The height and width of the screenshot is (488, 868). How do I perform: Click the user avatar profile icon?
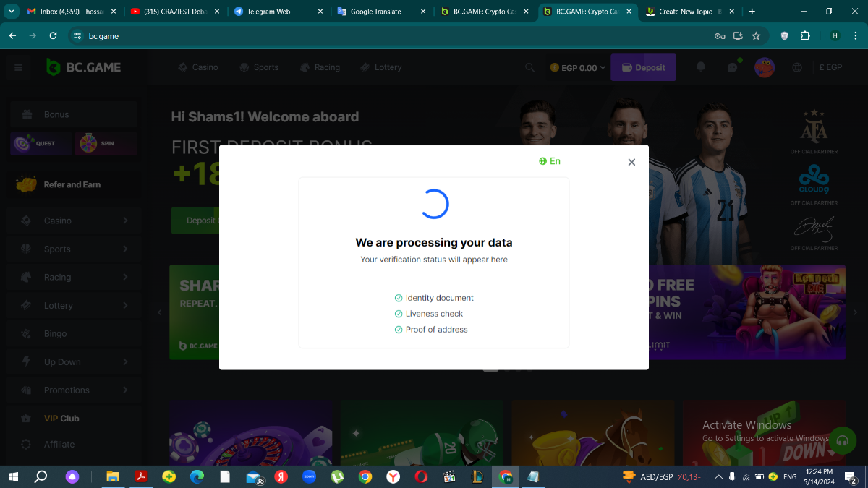click(764, 67)
